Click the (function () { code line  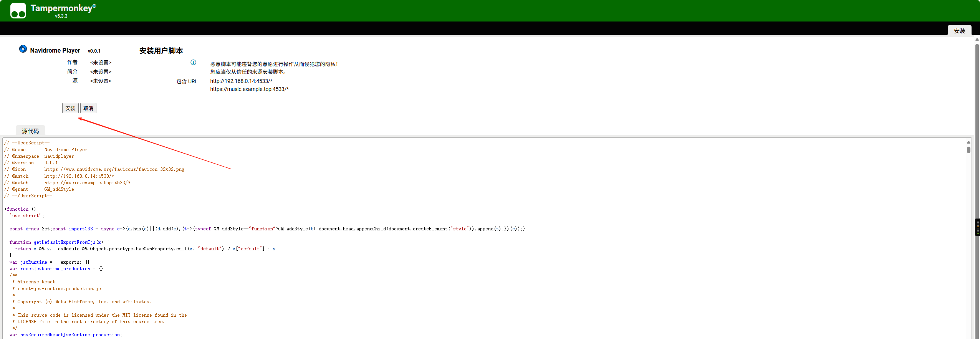[x=23, y=209]
